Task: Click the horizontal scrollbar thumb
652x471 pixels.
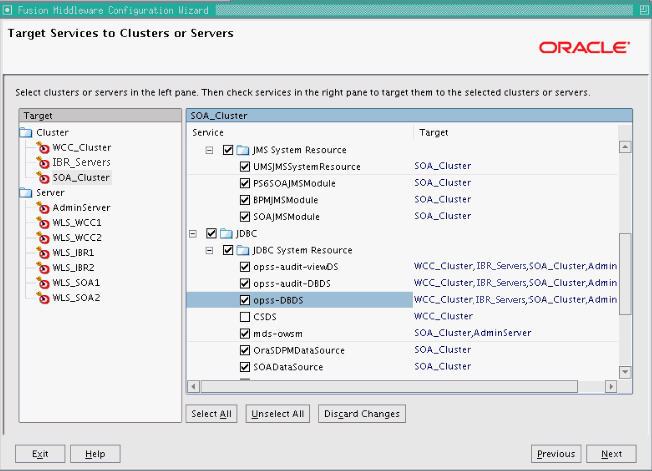Action: click(x=389, y=387)
